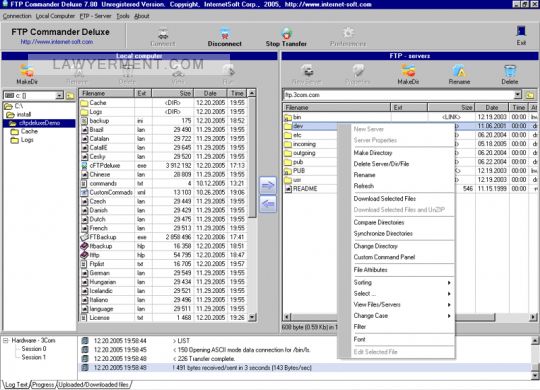Viewport: 540px width, 390px height.
Task: Click the FTP servers Delete icon
Action: (510, 71)
